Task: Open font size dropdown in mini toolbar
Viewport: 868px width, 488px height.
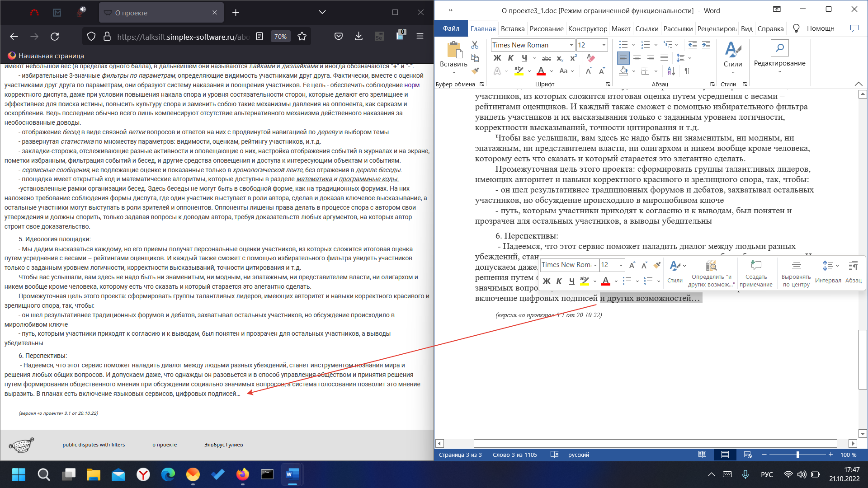Action: click(621, 265)
